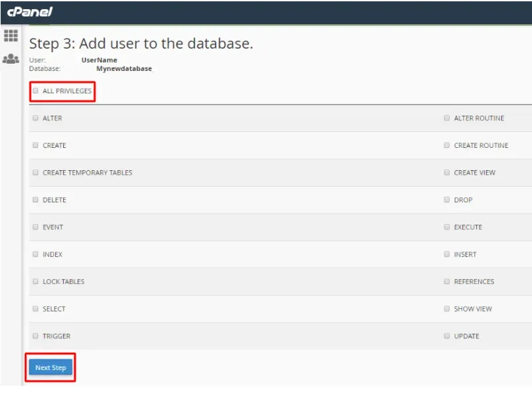The image size is (532, 393).
Task: Toggle the TRIGGER privilege checkbox
Action: click(36, 336)
